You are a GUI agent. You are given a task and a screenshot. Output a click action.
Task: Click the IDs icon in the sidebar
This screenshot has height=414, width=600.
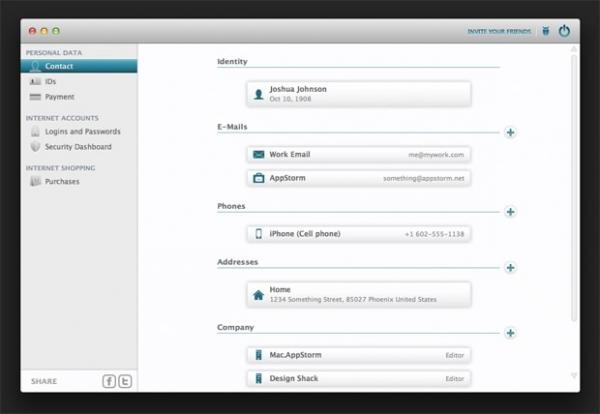[x=35, y=81]
